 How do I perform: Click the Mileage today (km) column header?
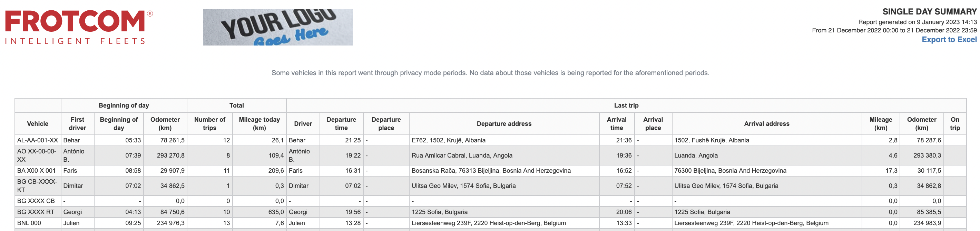click(x=259, y=123)
